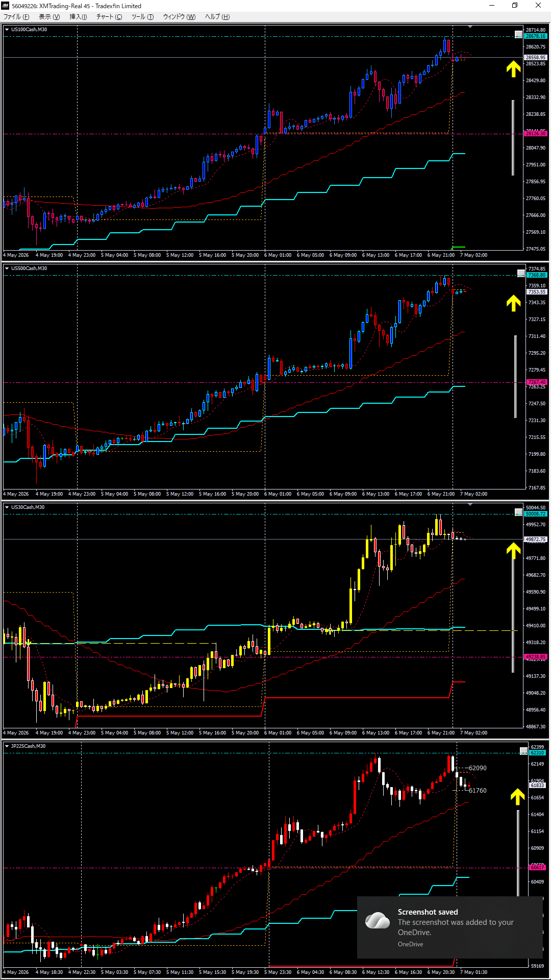Click the yellow up arrow on US100Cash chart
This screenshot has height=980, width=551.
[x=513, y=68]
